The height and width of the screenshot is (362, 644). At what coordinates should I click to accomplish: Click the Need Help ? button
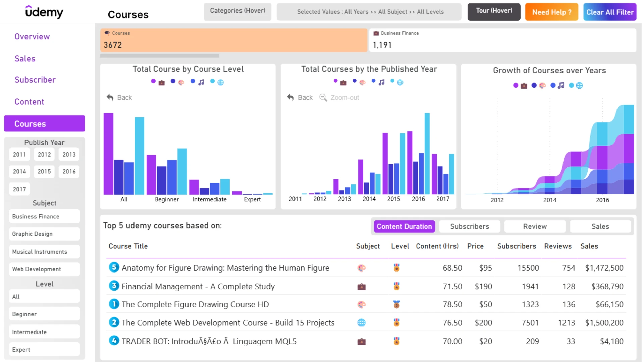coord(551,12)
